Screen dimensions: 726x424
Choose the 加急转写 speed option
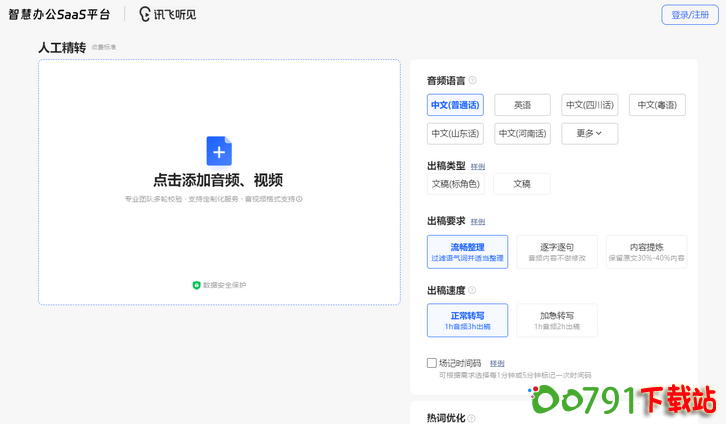click(x=556, y=320)
